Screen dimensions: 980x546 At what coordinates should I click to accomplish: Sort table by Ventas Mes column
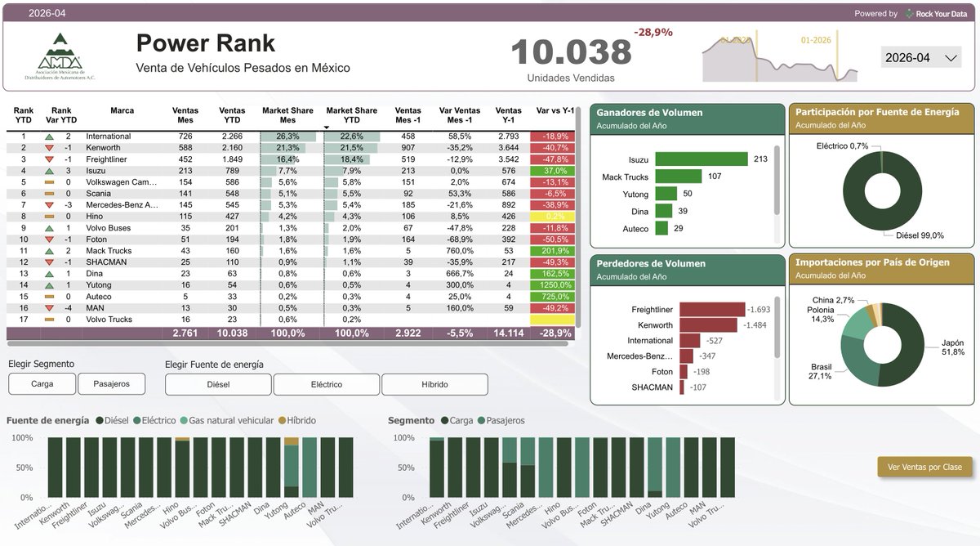click(185, 115)
